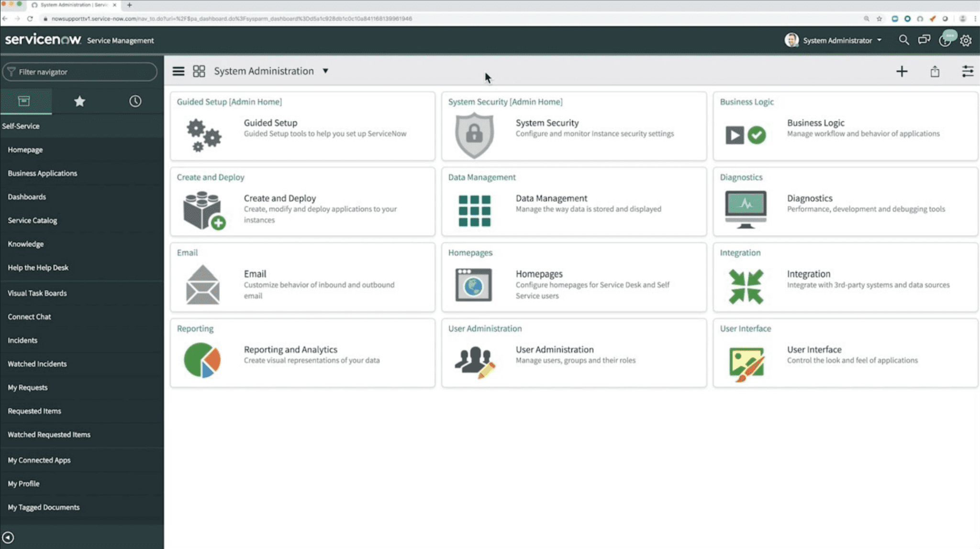Click the add new item button

902,71
